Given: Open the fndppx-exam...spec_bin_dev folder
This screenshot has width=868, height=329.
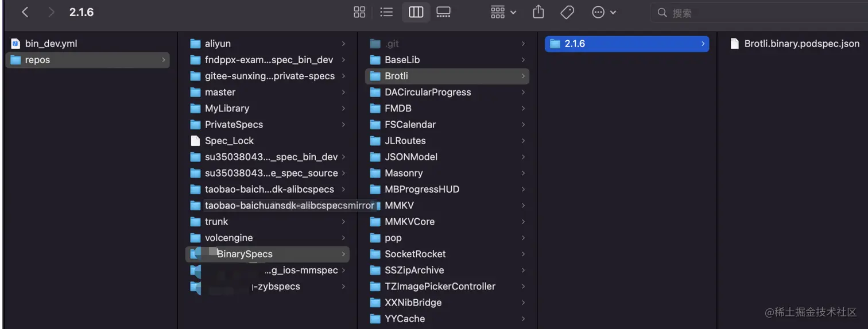Looking at the screenshot, I should [268, 60].
